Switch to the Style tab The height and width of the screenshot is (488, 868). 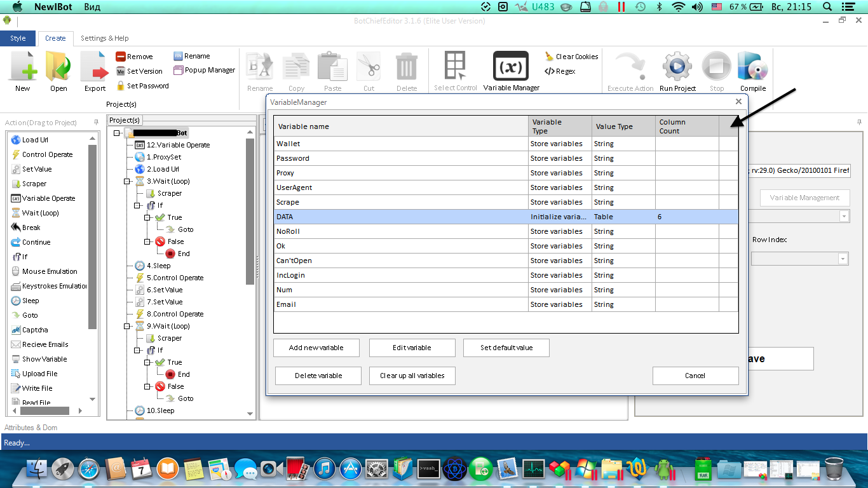tap(18, 38)
